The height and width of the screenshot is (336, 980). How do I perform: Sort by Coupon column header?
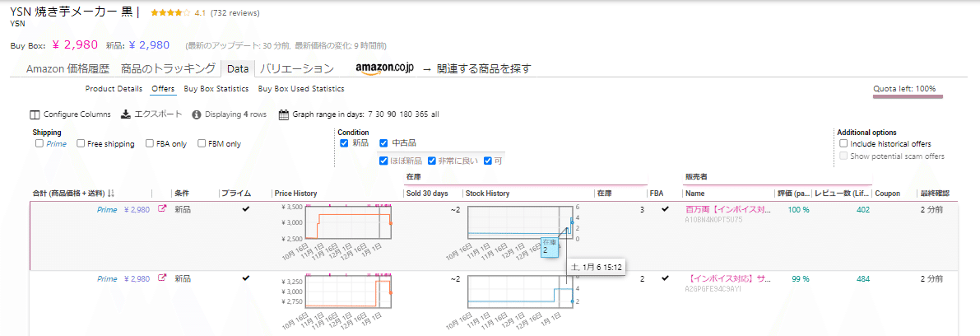tap(888, 194)
